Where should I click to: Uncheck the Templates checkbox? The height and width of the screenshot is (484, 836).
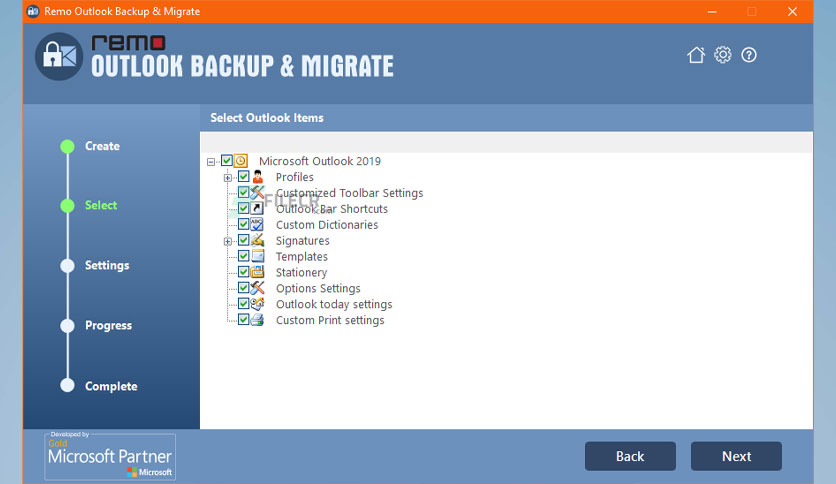coord(243,256)
